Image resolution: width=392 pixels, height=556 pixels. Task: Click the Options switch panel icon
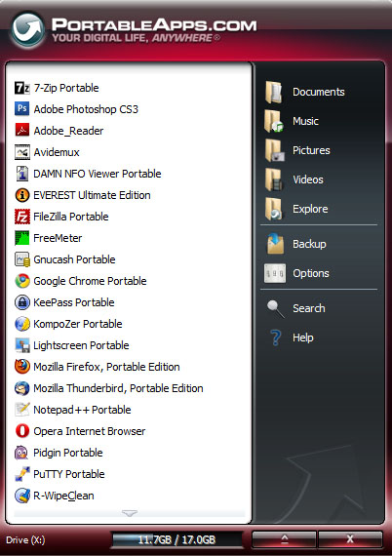275,273
